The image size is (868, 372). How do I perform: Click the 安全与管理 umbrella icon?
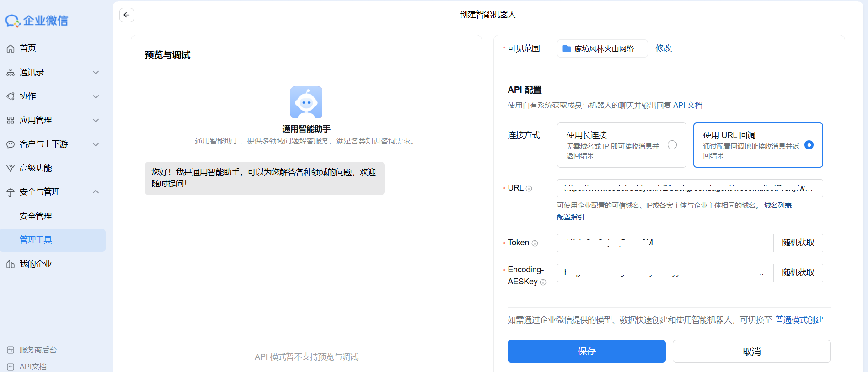tap(11, 192)
